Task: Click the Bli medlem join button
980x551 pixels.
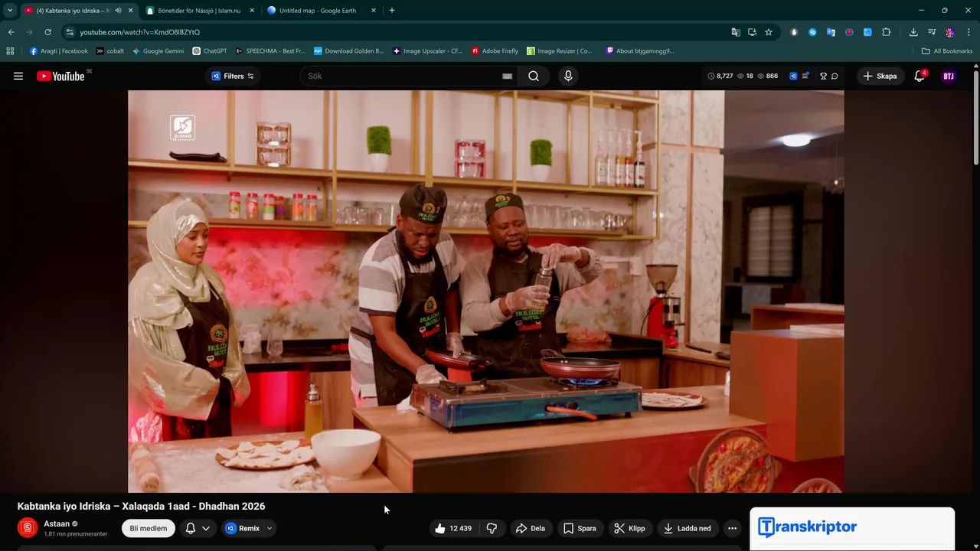Action: click(149, 528)
